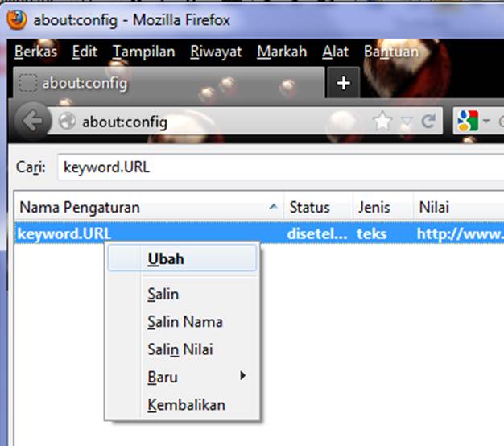Screen dimensions: 504x446
Task: Open the search engine selector dropdown arrow
Action: click(x=486, y=121)
